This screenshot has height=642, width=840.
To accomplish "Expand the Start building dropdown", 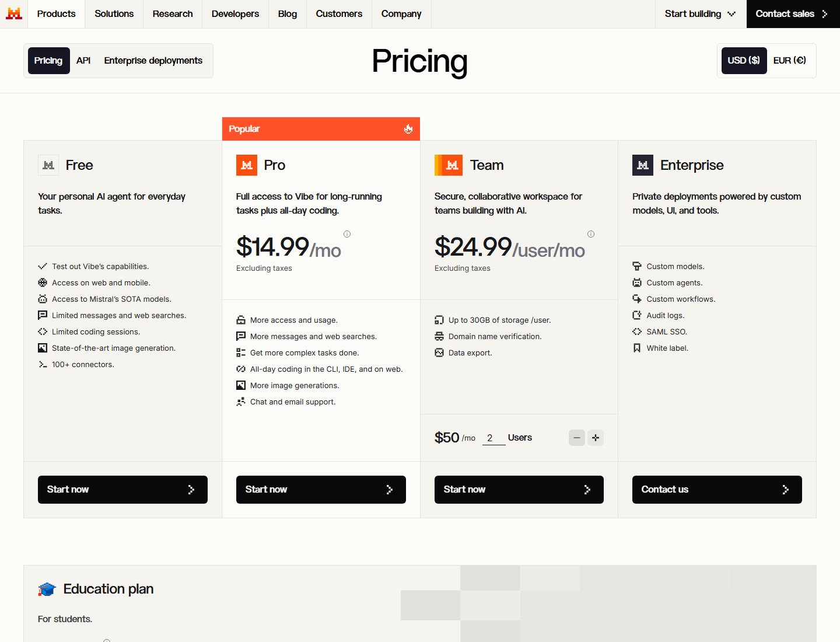I will coord(700,14).
